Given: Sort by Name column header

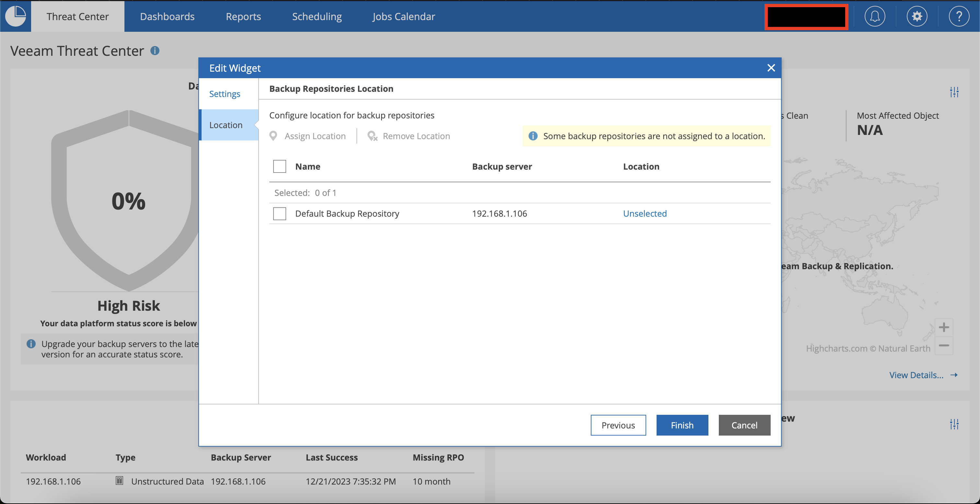Looking at the screenshot, I should pos(308,166).
